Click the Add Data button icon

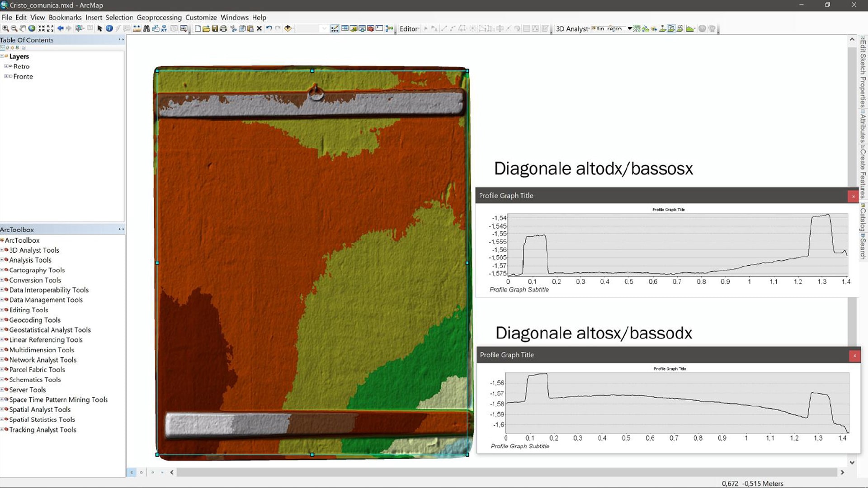[x=288, y=28]
